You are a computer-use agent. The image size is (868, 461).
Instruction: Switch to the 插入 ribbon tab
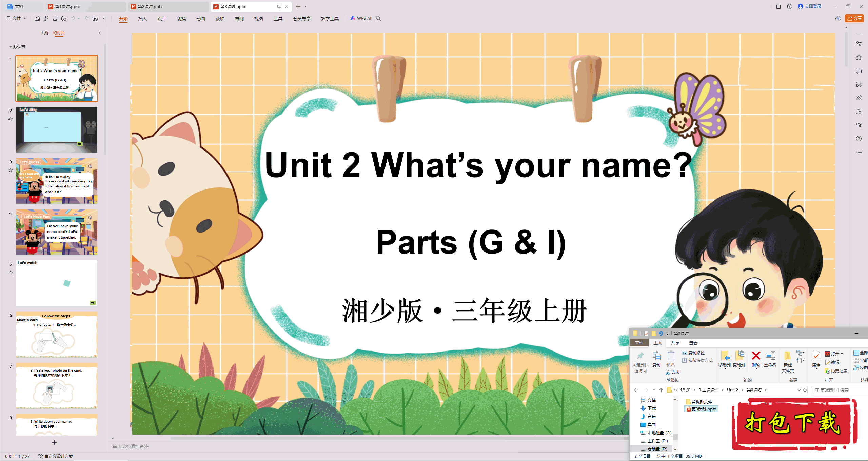142,19
